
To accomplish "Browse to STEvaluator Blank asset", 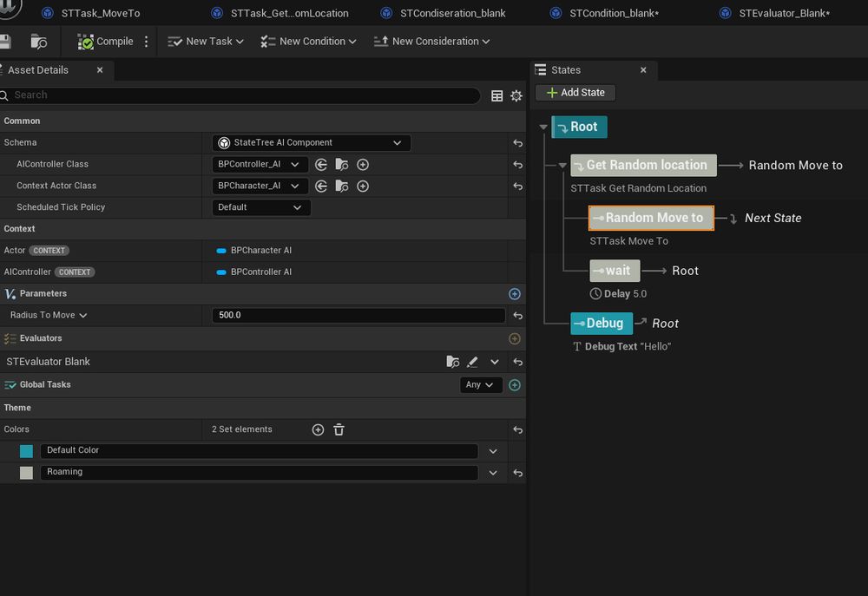I will click(452, 362).
